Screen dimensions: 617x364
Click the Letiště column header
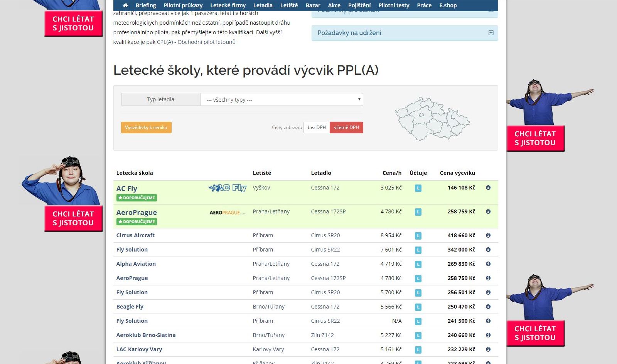click(262, 173)
